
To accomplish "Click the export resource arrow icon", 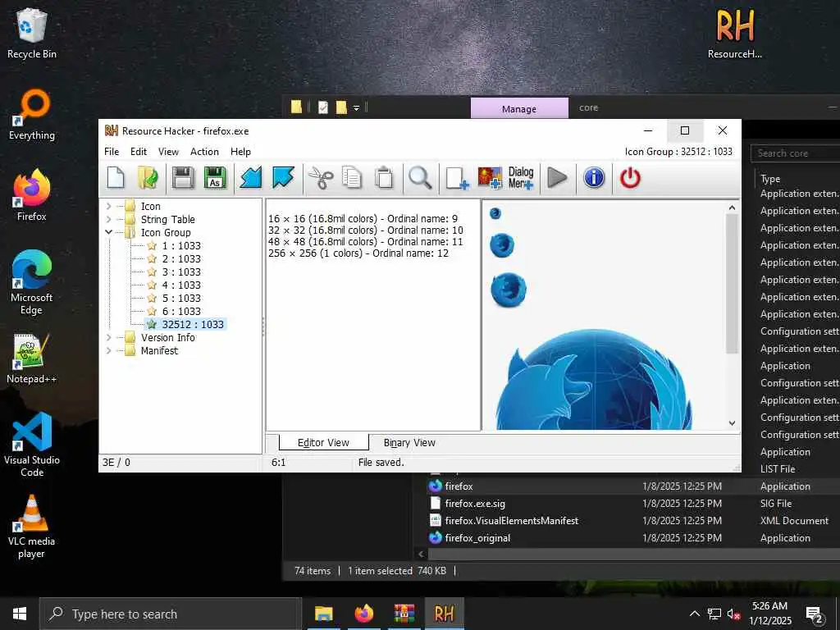I will (x=283, y=178).
